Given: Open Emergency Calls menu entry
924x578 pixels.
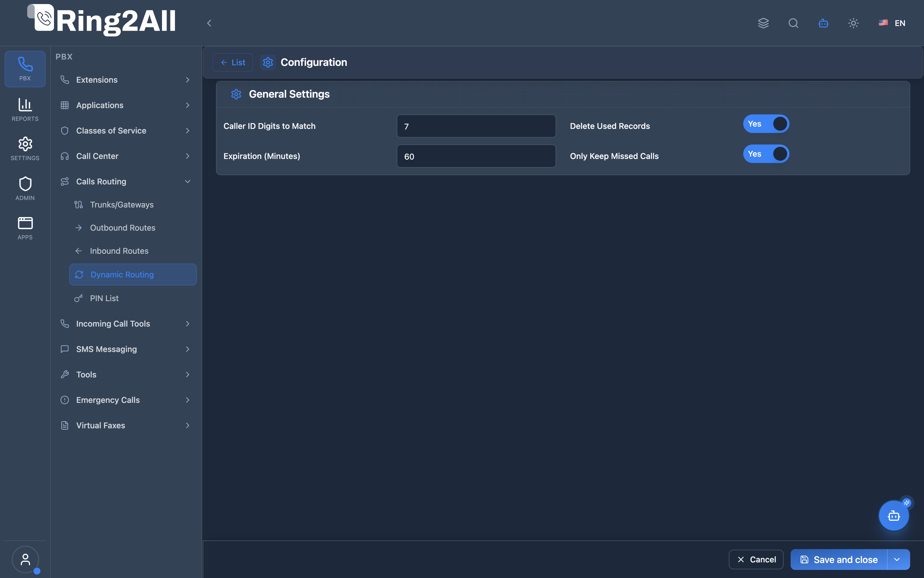Looking at the screenshot, I should coord(126,400).
